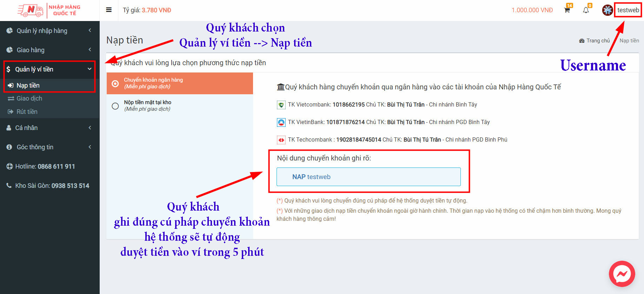Click Vietcombank account number 1018662195

(348, 104)
